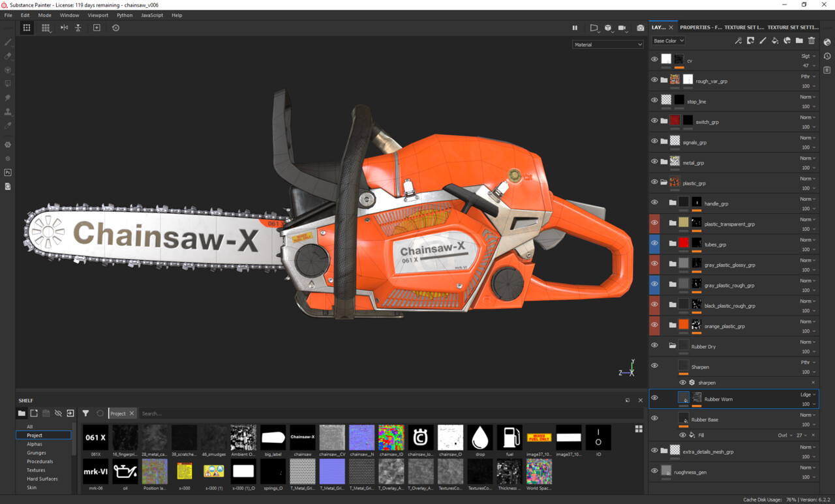
Task: Add a new folder in layer stack
Action: [x=799, y=40]
